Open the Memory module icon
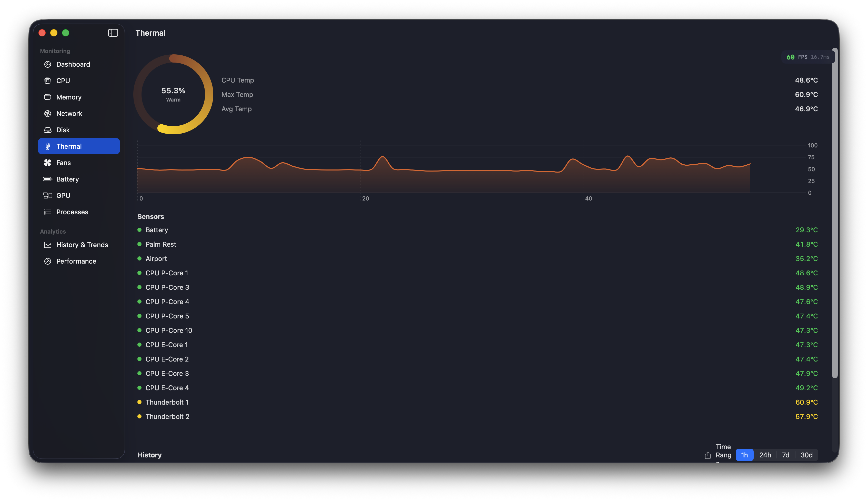This screenshot has width=868, height=501. (47, 97)
